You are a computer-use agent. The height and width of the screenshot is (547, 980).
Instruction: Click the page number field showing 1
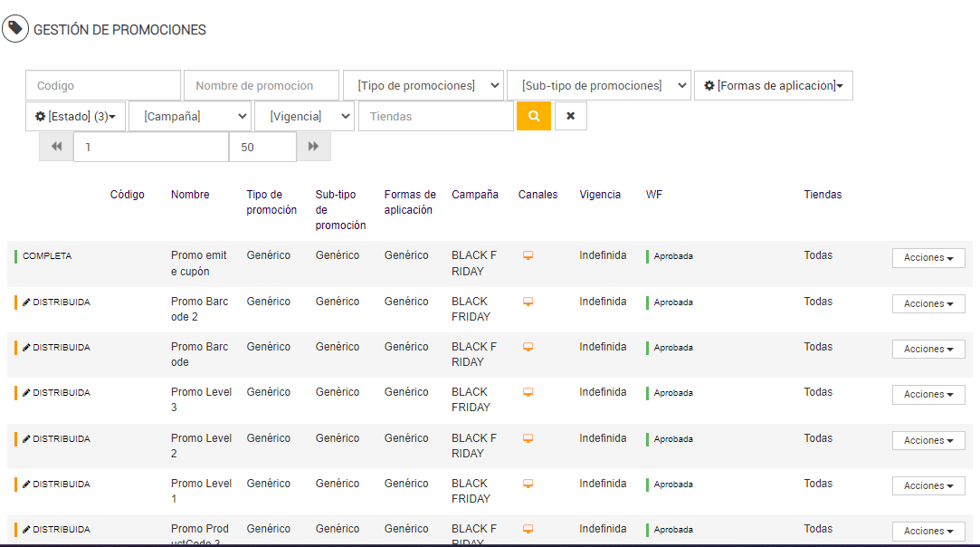[151, 147]
